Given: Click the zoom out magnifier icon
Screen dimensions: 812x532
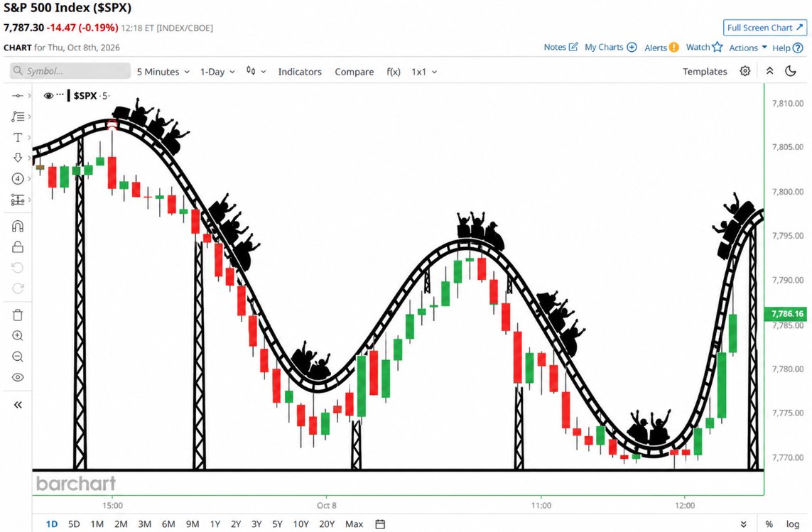Looking at the screenshot, I should (18, 357).
